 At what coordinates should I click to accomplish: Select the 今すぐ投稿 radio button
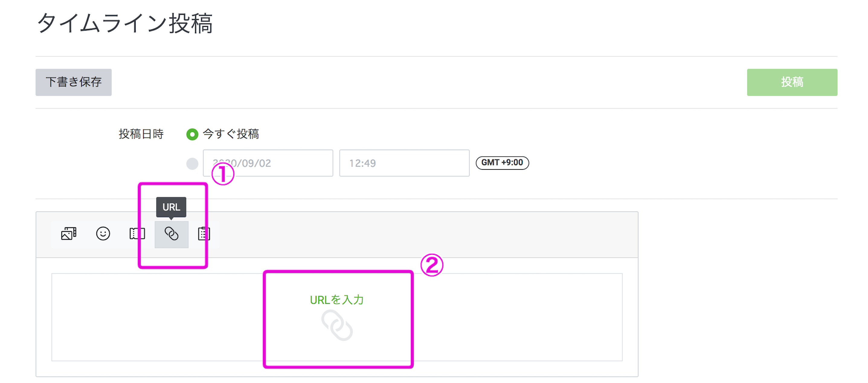(x=192, y=134)
